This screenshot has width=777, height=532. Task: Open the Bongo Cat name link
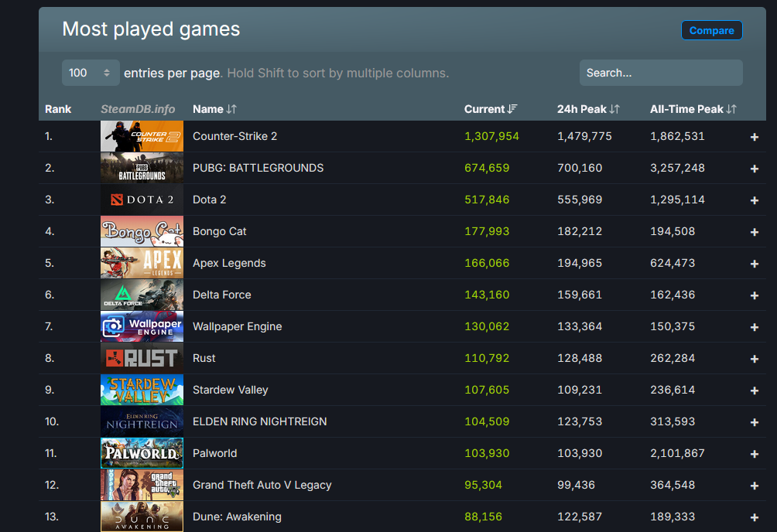220,231
